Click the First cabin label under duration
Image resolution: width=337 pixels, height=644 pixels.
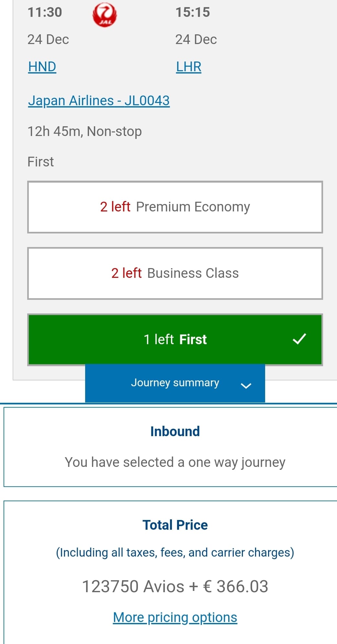[x=40, y=162]
